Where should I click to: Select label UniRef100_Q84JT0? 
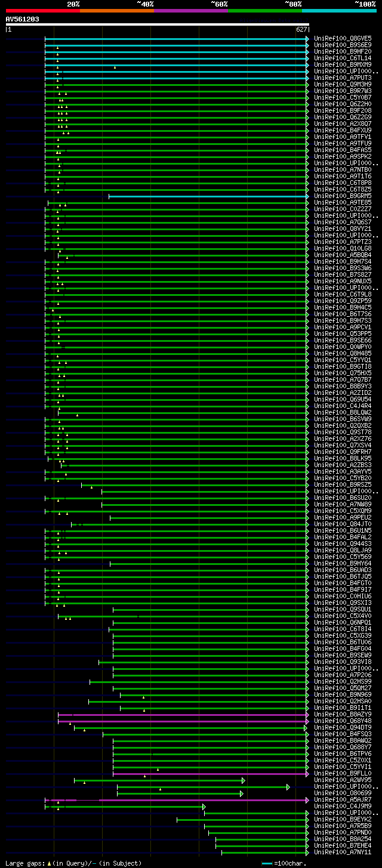[x=343, y=524]
